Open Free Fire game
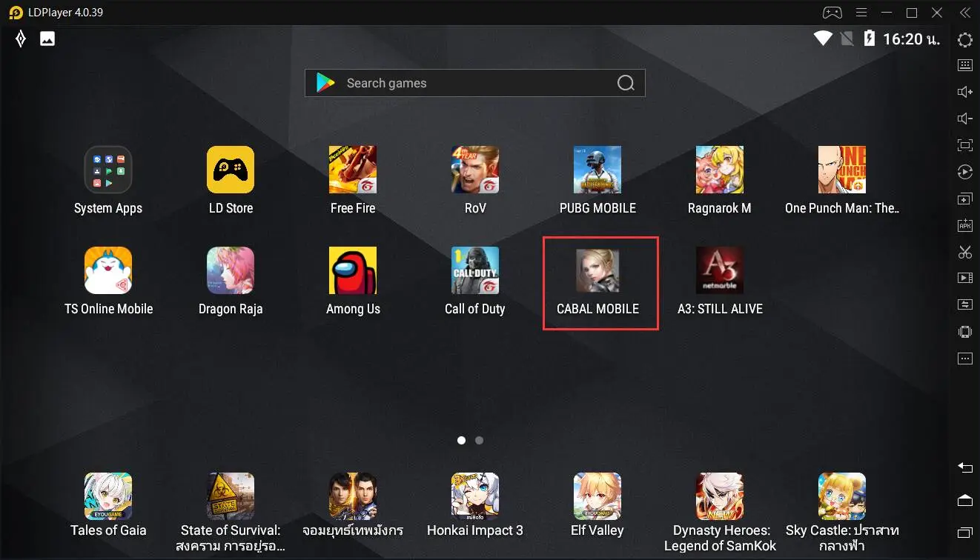Viewport: 980px width, 560px height. (x=353, y=170)
